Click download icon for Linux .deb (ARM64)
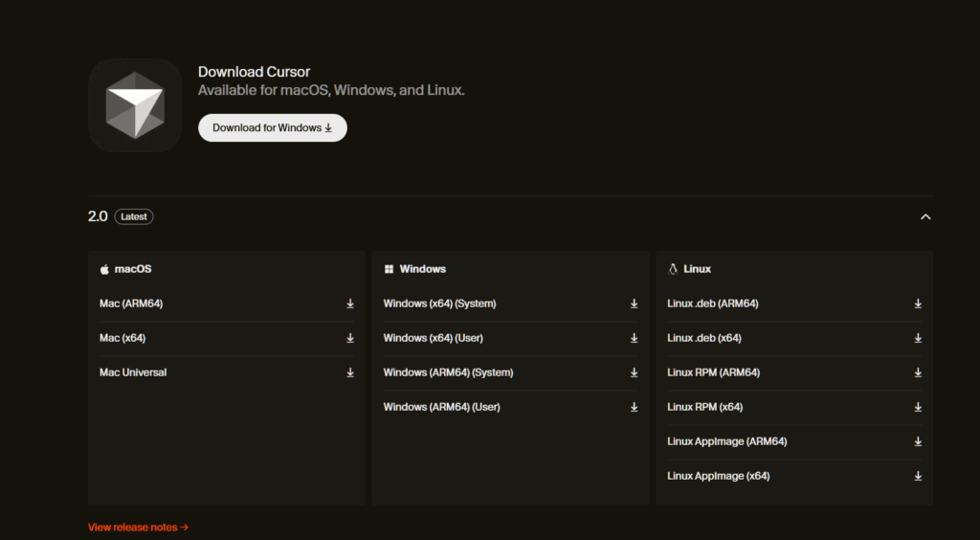 point(918,304)
